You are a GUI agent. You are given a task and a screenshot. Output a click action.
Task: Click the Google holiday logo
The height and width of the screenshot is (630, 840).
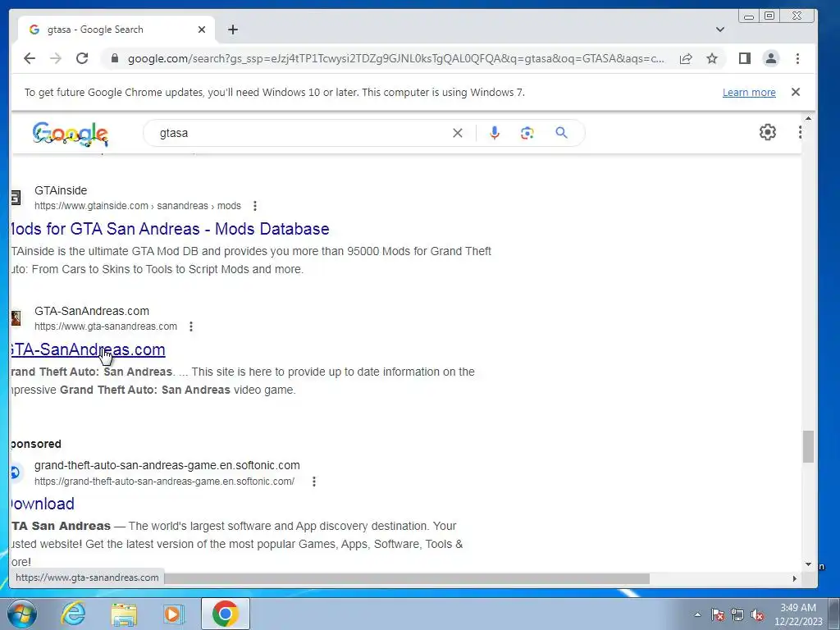71,134
